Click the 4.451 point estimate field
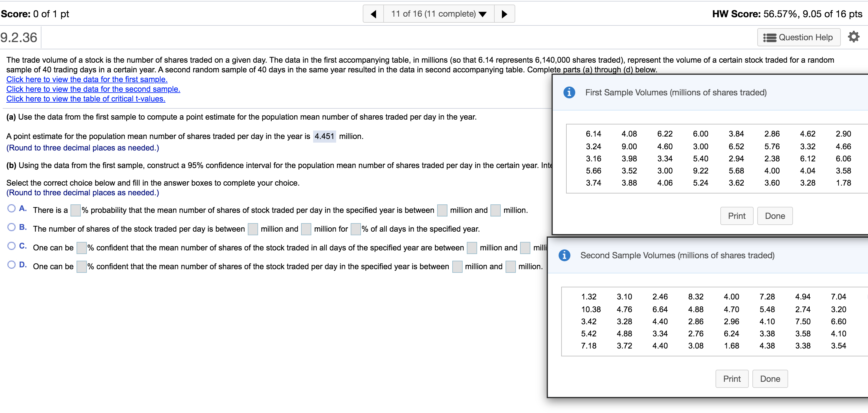This screenshot has height=413, width=868. (x=324, y=136)
